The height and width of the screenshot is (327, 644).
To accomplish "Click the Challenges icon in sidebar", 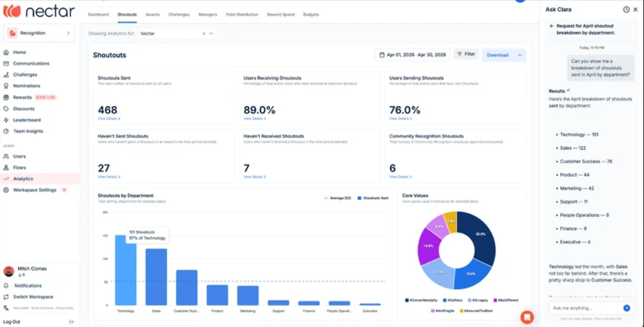I will point(5,75).
